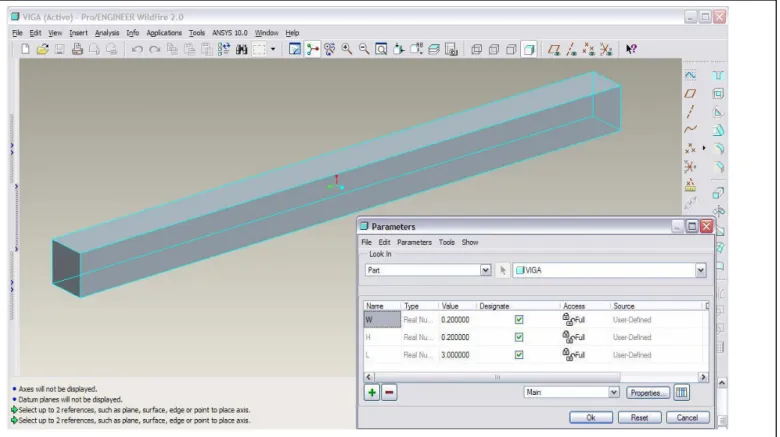Toggle datum planes display

click(x=554, y=49)
